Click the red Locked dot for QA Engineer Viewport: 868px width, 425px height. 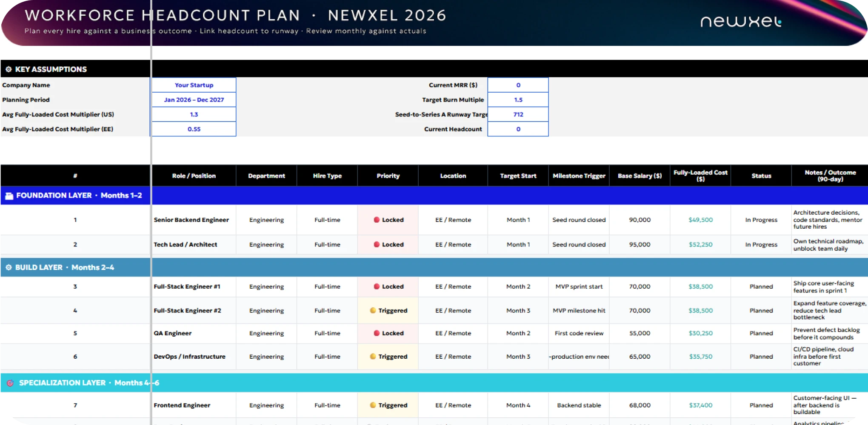[x=377, y=333]
